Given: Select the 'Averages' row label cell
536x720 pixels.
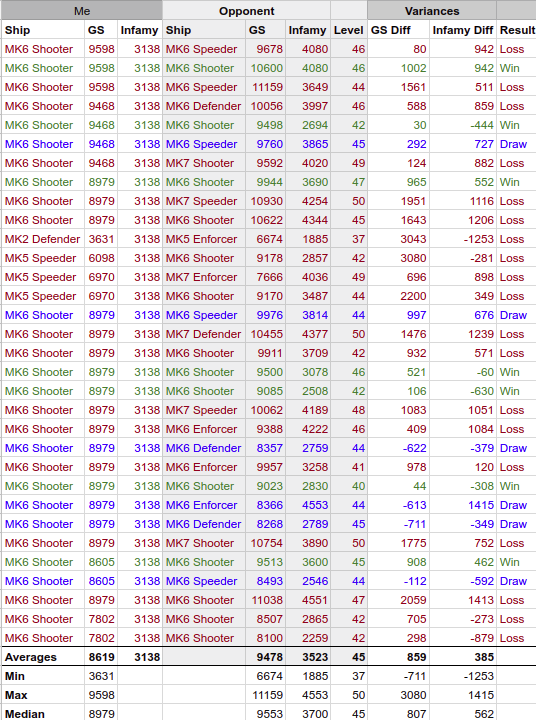Looking at the screenshot, I should (x=43, y=657).
